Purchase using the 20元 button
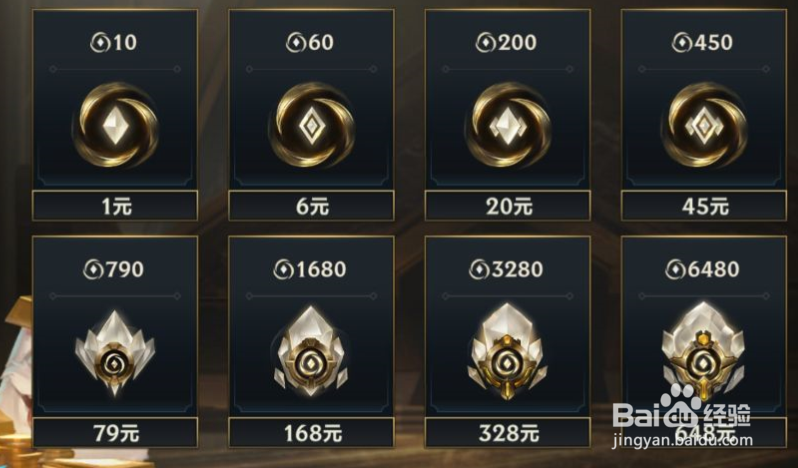The width and height of the screenshot is (798, 468). (x=508, y=206)
